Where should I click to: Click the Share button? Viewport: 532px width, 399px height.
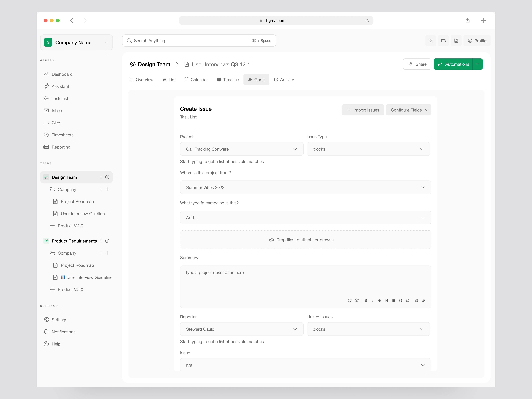click(417, 64)
